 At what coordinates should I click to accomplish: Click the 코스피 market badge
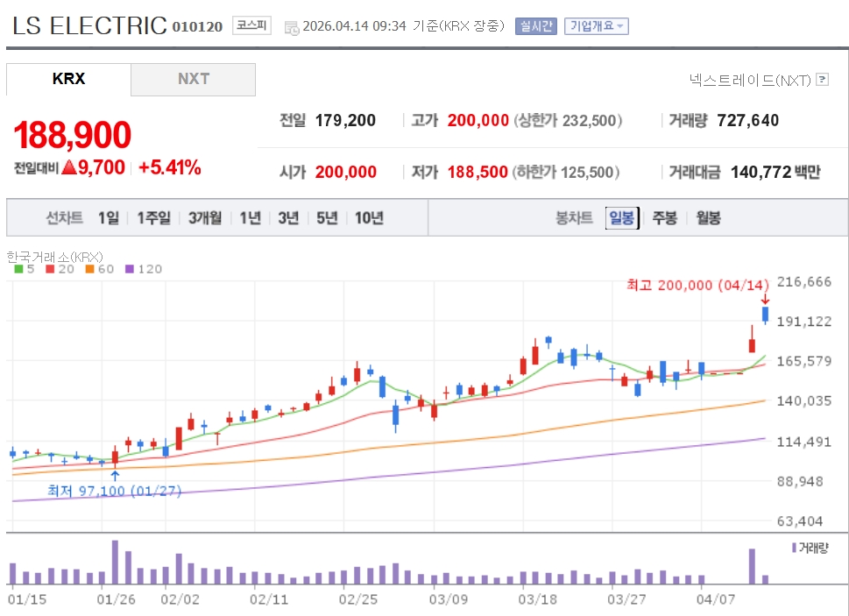pyautogui.click(x=251, y=25)
